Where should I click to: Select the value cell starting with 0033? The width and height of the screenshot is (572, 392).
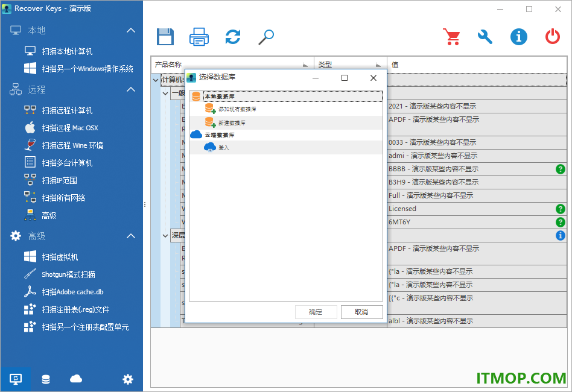pyautogui.click(x=477, y=142)
